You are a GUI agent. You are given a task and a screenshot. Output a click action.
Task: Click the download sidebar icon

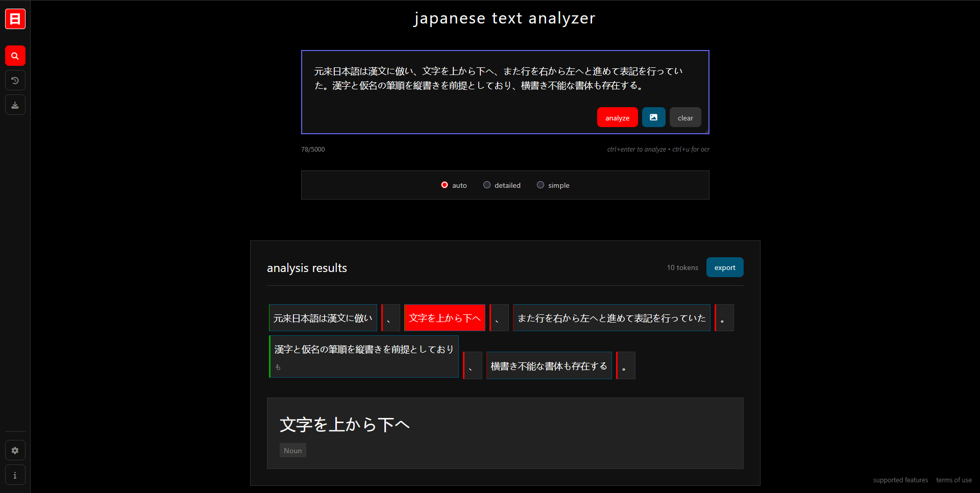15,105
